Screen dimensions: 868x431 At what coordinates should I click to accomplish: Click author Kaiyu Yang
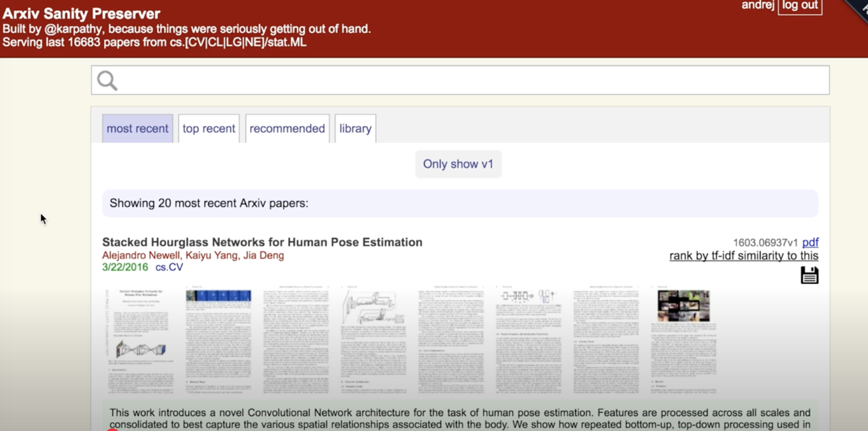coord(213,255)
